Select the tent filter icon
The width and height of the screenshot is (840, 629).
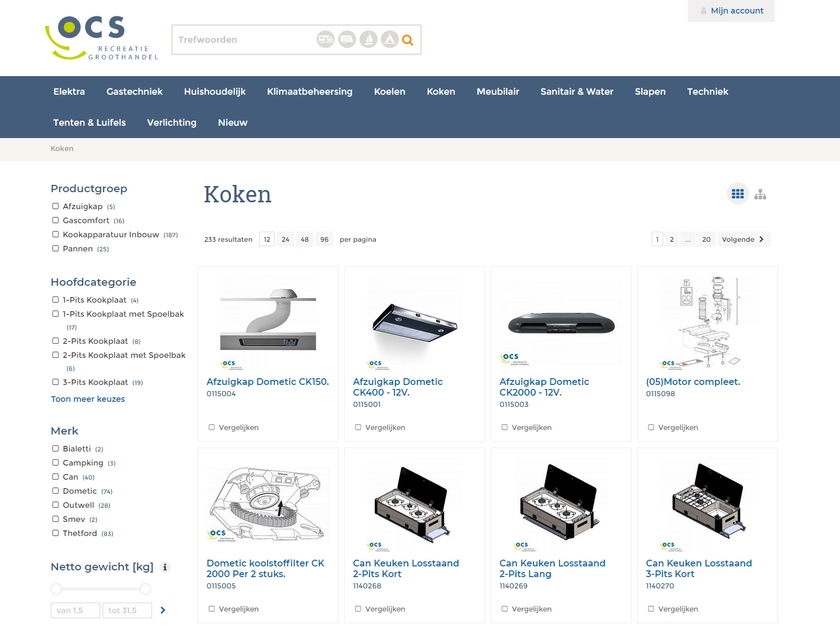pos(390,39)
